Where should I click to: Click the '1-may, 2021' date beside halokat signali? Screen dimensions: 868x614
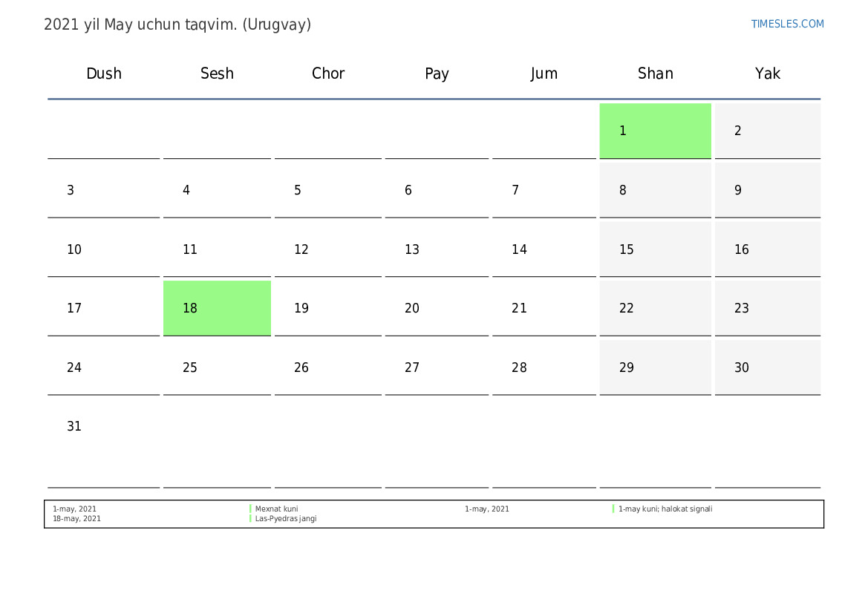click(486, 509)
